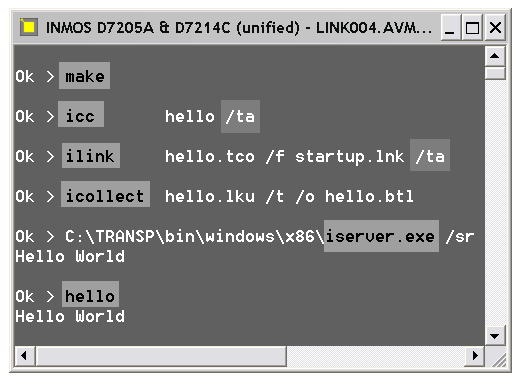Screen dimensions: 521x384
Task: Click the /ta option after startup.lnk
Action: click(430, 155)
